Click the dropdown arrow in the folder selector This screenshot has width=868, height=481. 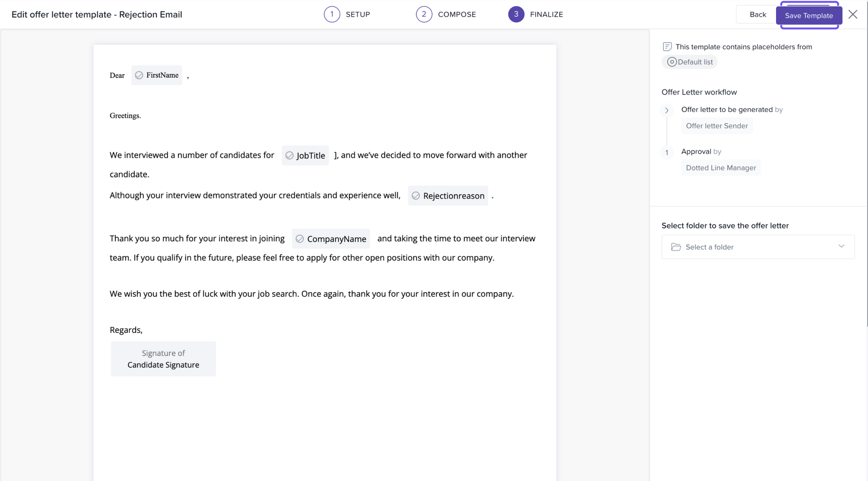click(841, 246)
